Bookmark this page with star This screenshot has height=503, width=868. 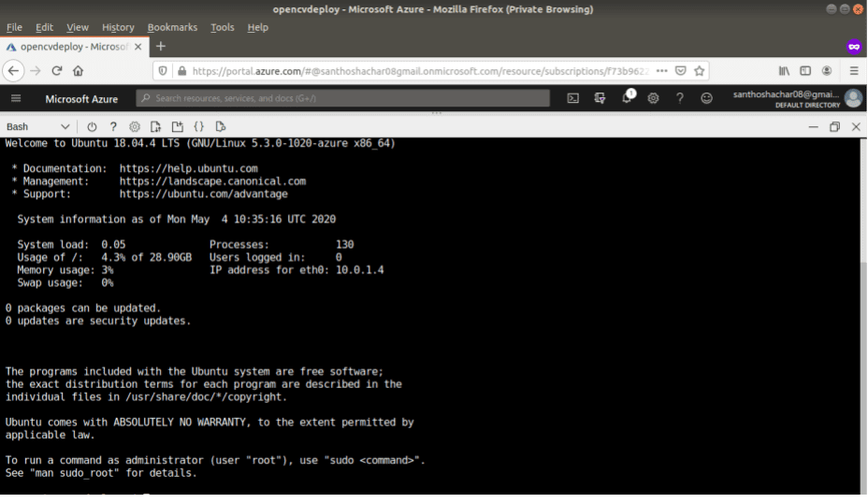pos(699,71)
